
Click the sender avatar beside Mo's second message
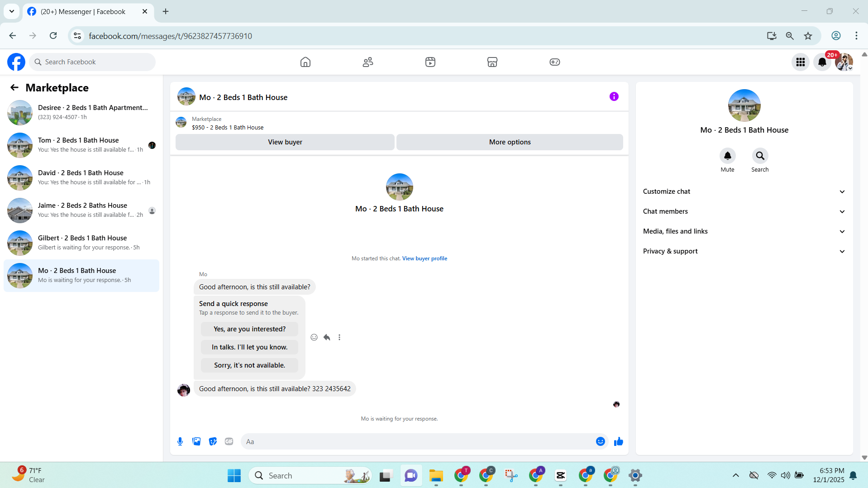[x=184, y=390]
